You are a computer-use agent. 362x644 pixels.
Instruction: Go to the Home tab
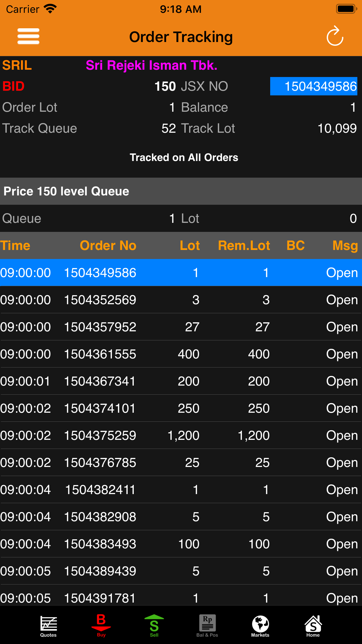point(313,626)
